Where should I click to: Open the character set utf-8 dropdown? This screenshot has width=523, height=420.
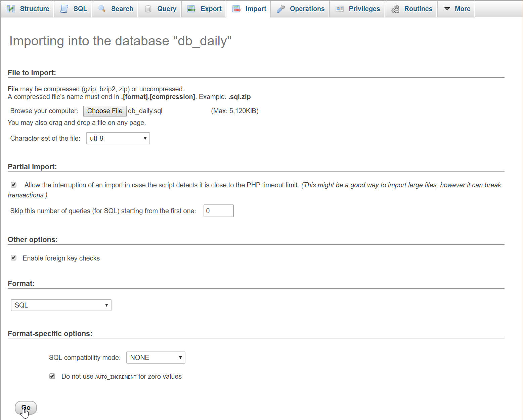[118, 138]
